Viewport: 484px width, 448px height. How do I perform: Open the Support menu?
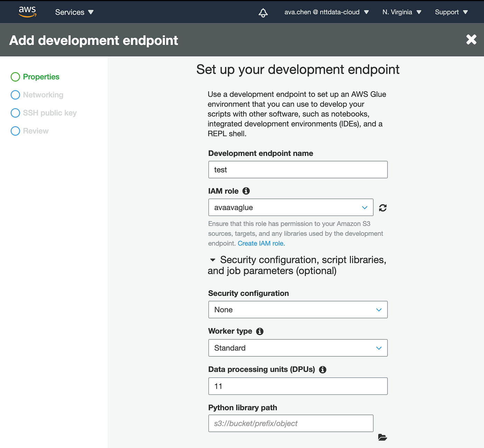coord(451,12)
